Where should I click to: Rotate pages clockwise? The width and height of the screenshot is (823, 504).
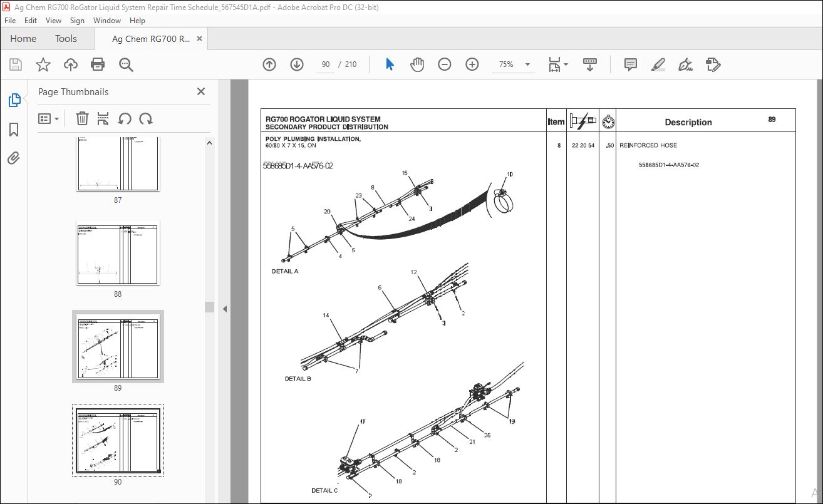pyautogui.click(x=146, y=118)
